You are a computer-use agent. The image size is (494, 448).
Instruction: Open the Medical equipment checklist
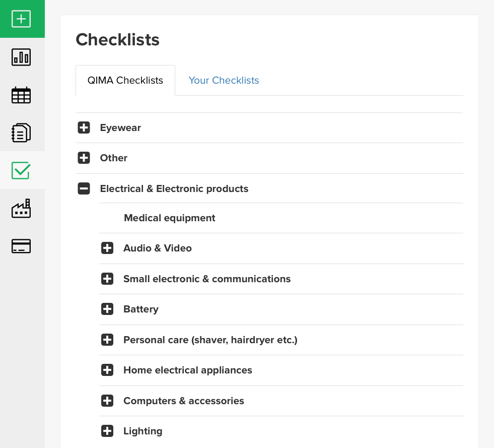tap(170, 218)
